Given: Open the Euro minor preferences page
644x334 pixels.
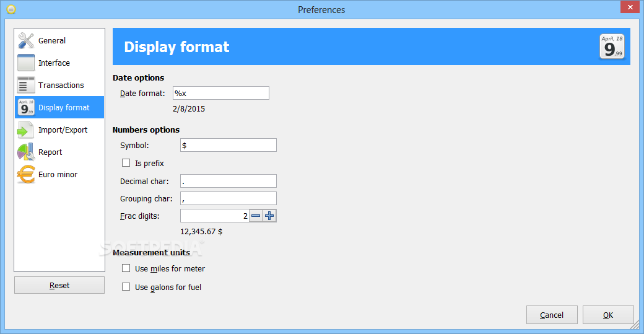Looking at the screenshot, I should 59,174.
